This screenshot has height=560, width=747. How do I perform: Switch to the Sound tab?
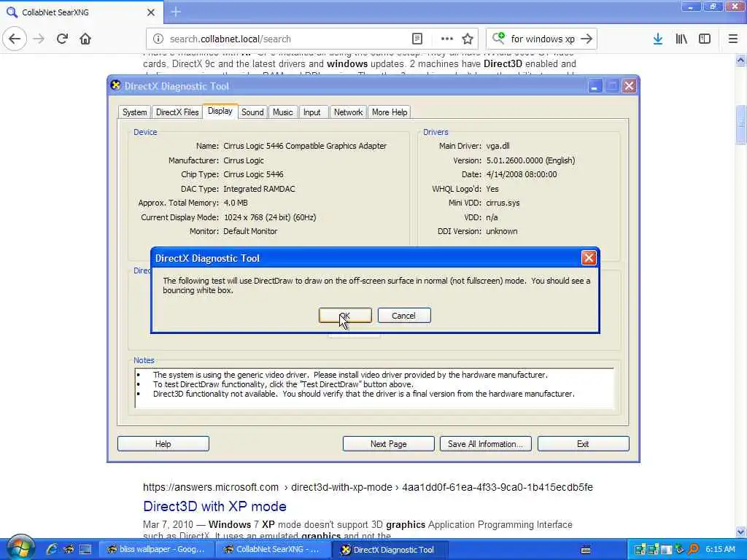tap(252, 112)
